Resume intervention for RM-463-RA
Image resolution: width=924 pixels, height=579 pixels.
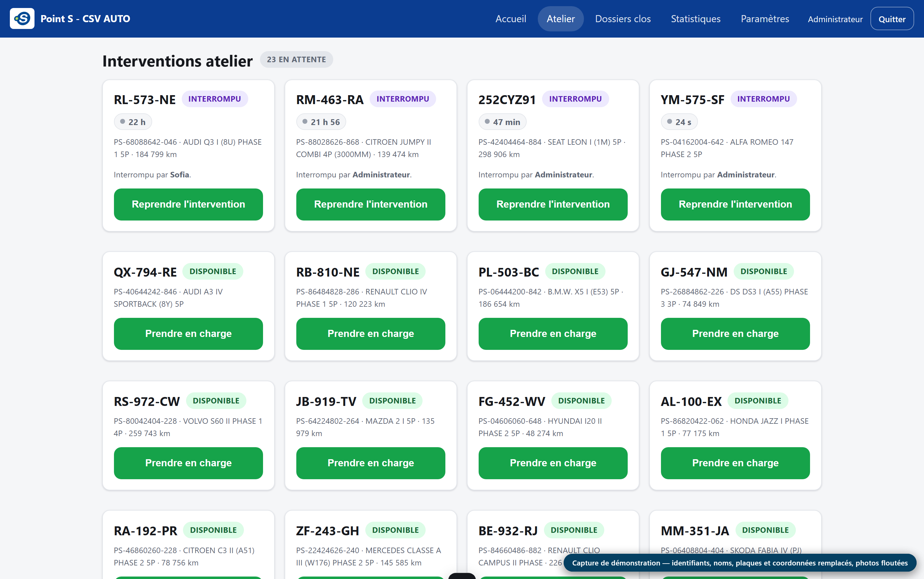point(370,204)
